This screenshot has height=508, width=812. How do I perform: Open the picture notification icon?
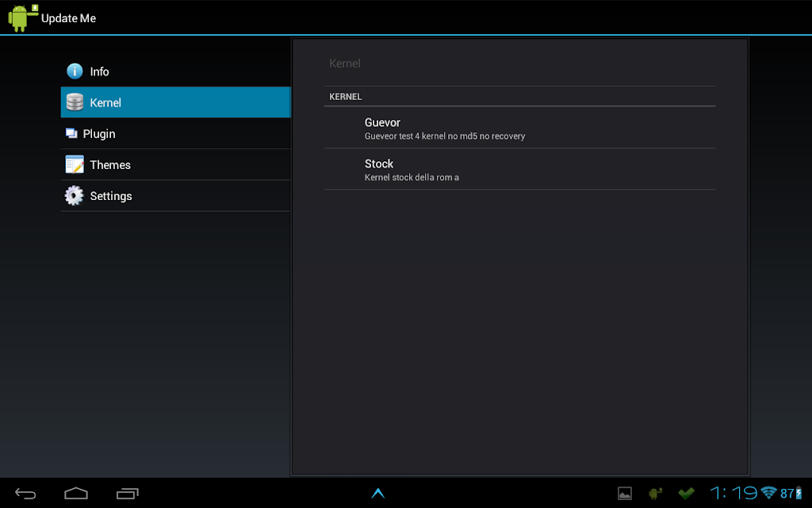point(625,494)
